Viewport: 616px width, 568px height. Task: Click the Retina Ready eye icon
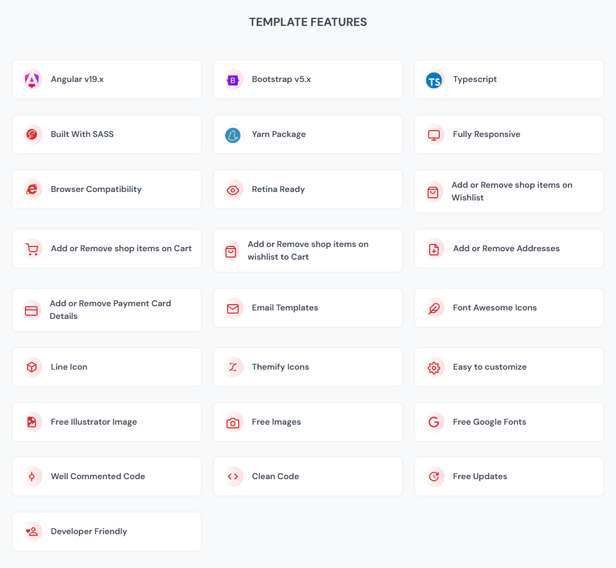(x=233, y=190)
